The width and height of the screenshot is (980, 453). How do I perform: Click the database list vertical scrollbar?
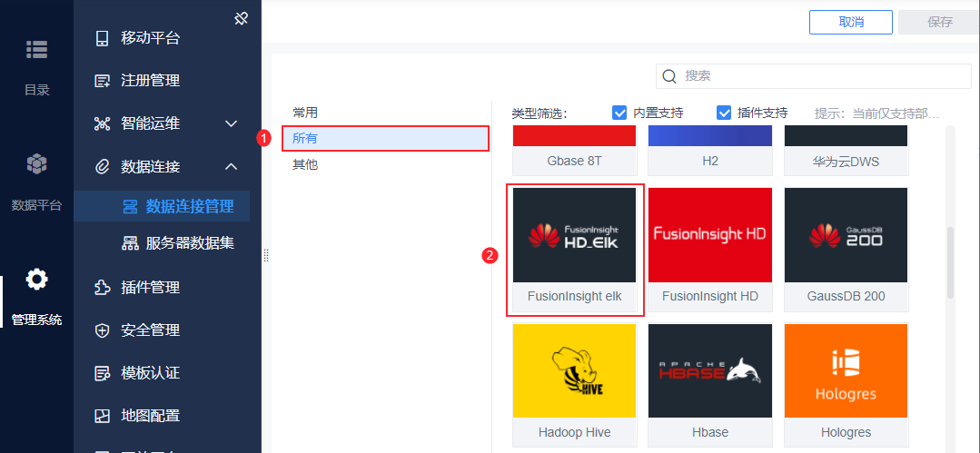(951, 262)
